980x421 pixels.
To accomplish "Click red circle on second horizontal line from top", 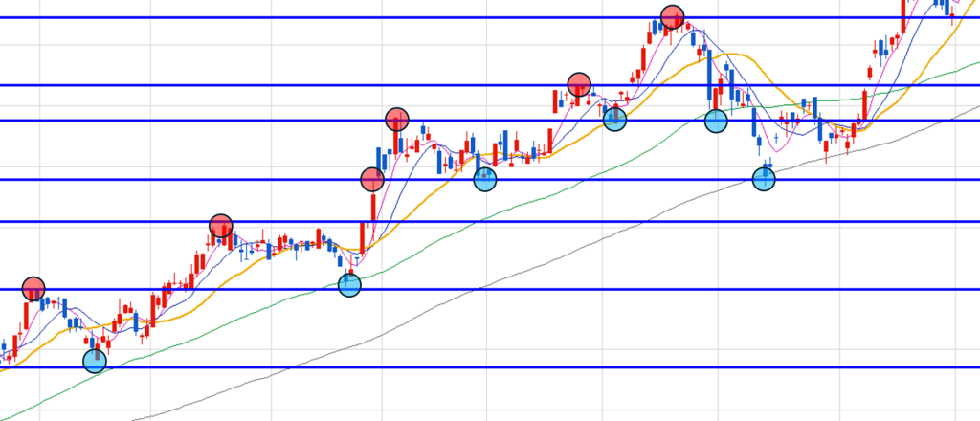I will [x=579, y=84].
